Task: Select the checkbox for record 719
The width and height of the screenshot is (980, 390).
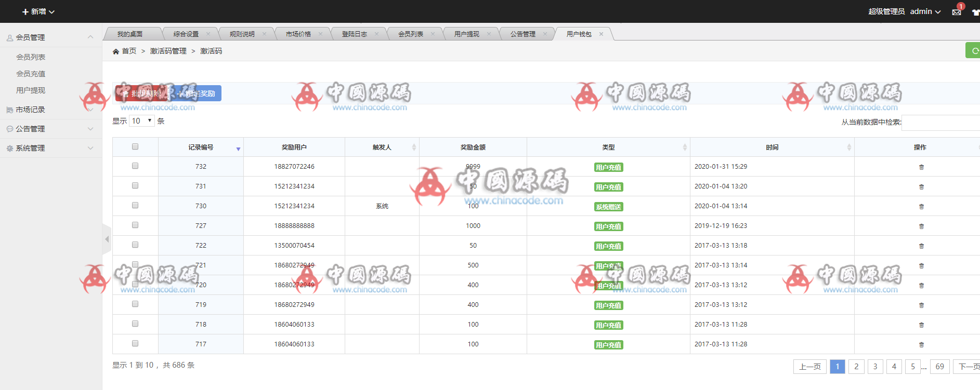Action: pyautogui.click(x=135, y=304)
